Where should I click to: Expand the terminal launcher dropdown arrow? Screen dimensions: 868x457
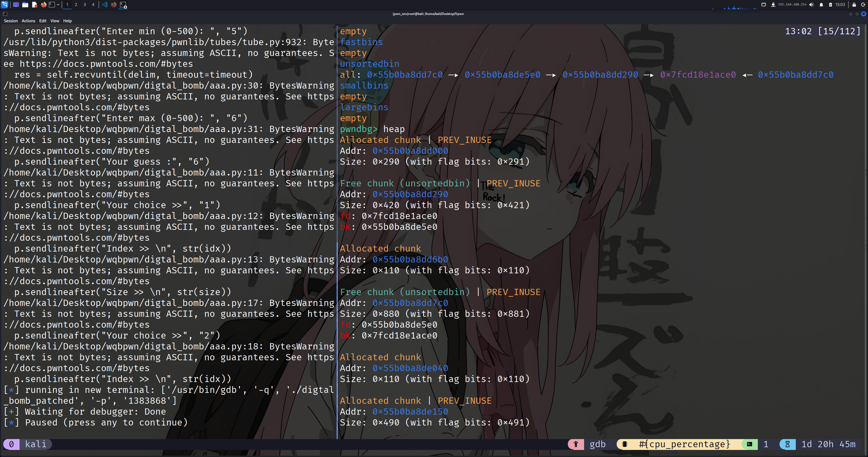tap(58, 4)
